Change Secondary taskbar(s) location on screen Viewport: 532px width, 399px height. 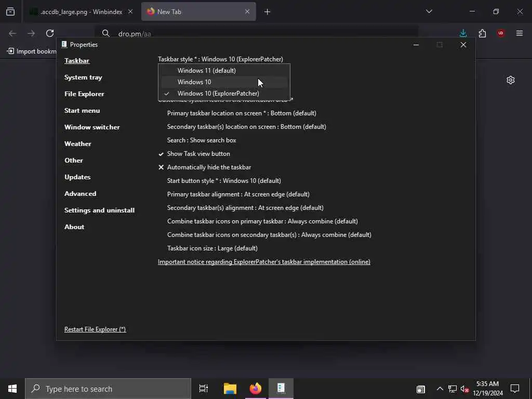(247, 127)
